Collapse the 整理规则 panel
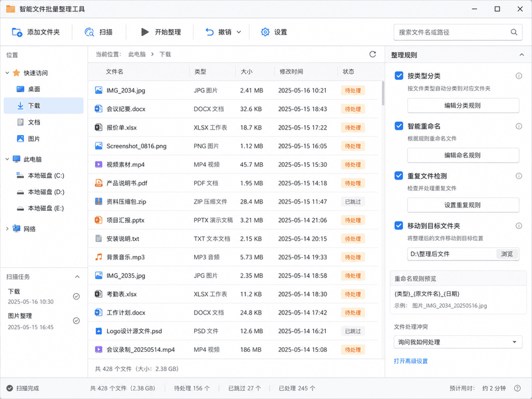The image size is (532, 399). point(521,55)
